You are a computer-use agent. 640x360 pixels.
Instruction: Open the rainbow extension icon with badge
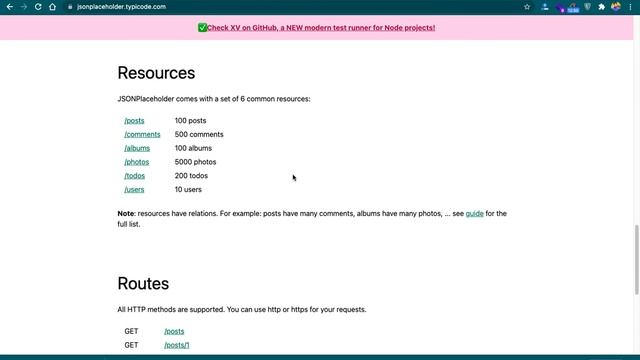tap(573, 7)
